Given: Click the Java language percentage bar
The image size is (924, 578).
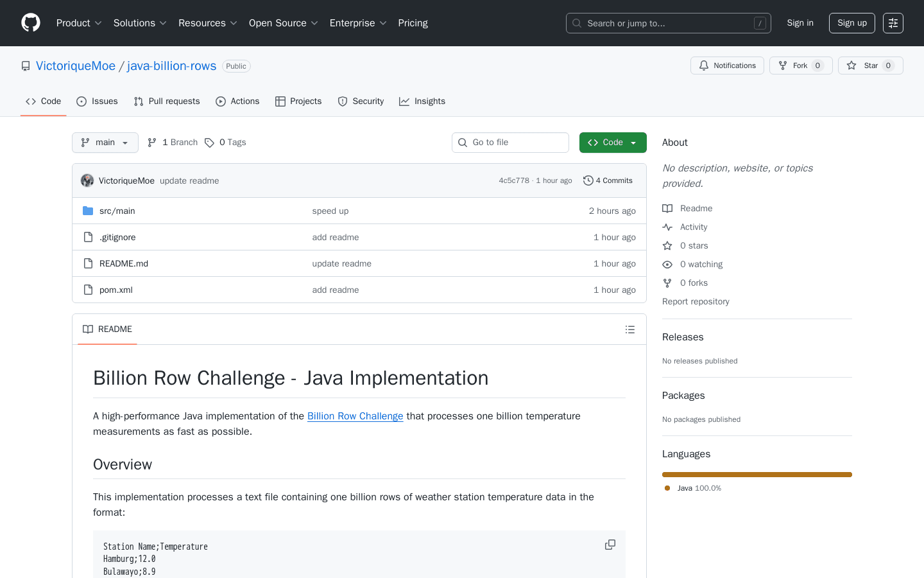Looking at the screenshot, I should [757, 474].
